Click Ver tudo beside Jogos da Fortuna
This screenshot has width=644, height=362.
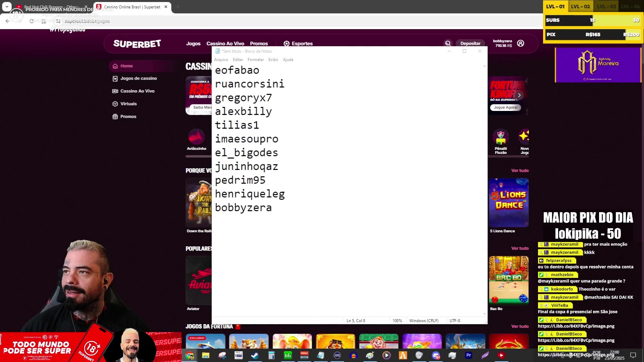pos(520,326)
